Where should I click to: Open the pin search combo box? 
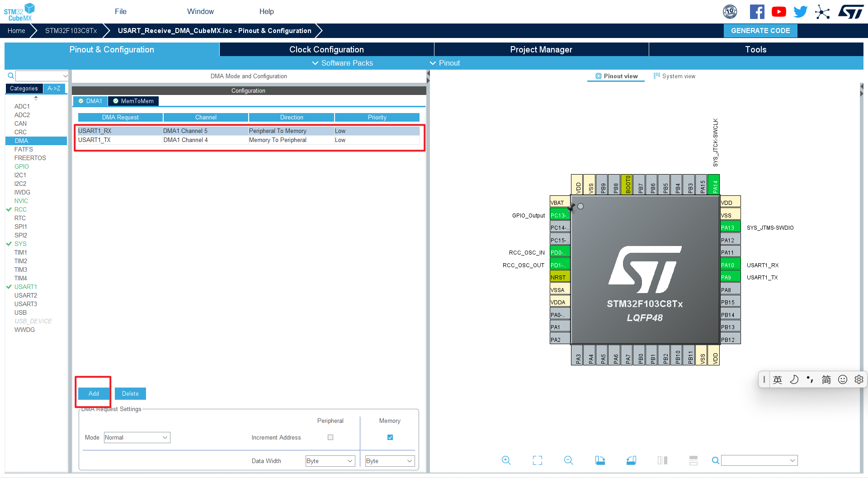759,460
